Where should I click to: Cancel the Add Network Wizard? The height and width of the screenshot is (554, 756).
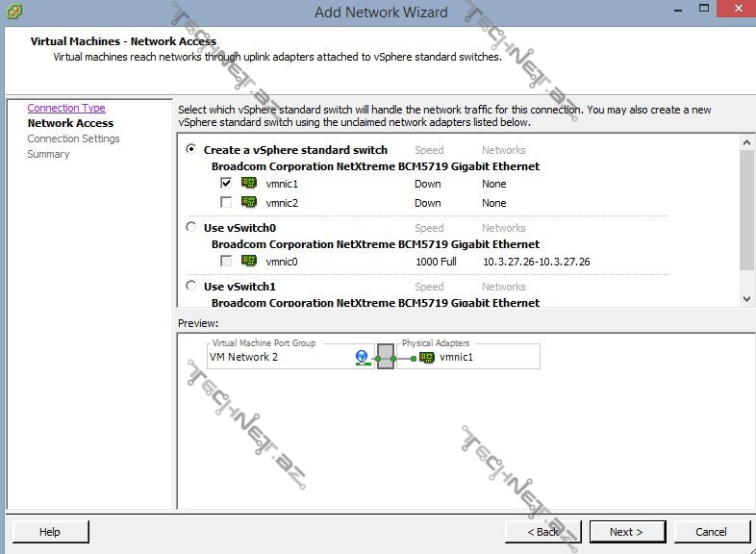coord(712,532)
